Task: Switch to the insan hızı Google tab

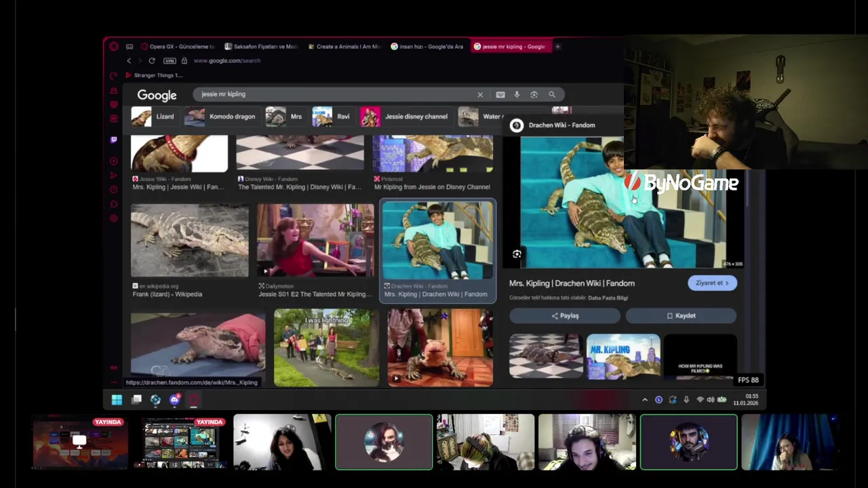Action: (x=427, y=47)
